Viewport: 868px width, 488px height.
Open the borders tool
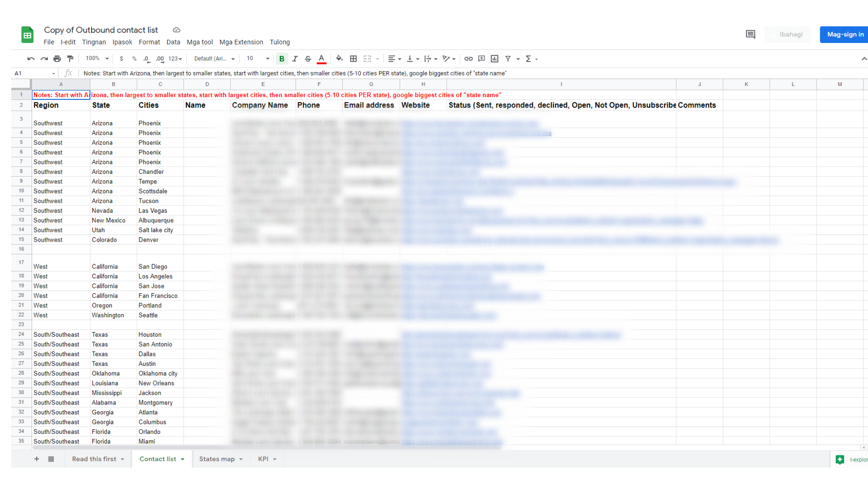coord(354,59)
